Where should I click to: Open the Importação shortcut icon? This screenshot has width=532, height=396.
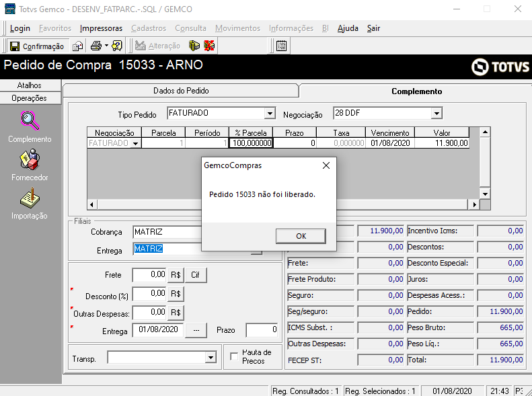[30, 198]
